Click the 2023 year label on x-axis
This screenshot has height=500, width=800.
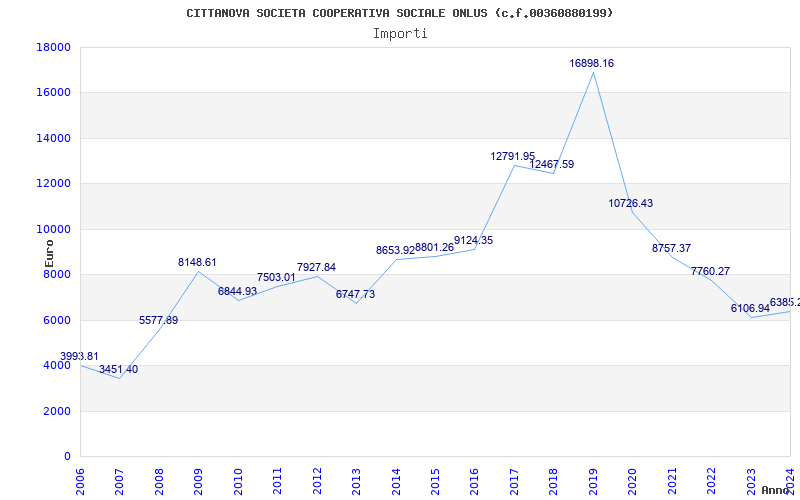point(751,481)
